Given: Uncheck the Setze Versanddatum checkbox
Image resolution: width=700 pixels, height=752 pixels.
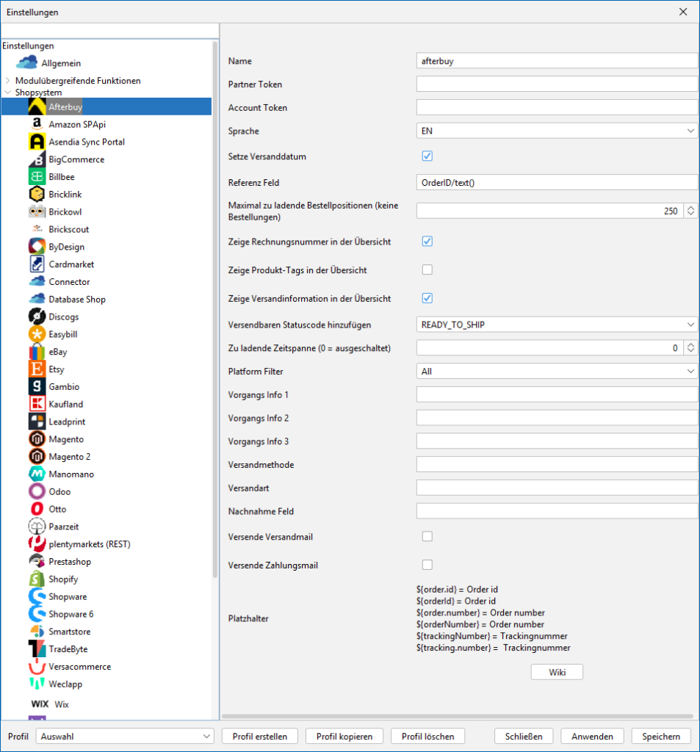Looking at the screenshot, I should [427, 156].
